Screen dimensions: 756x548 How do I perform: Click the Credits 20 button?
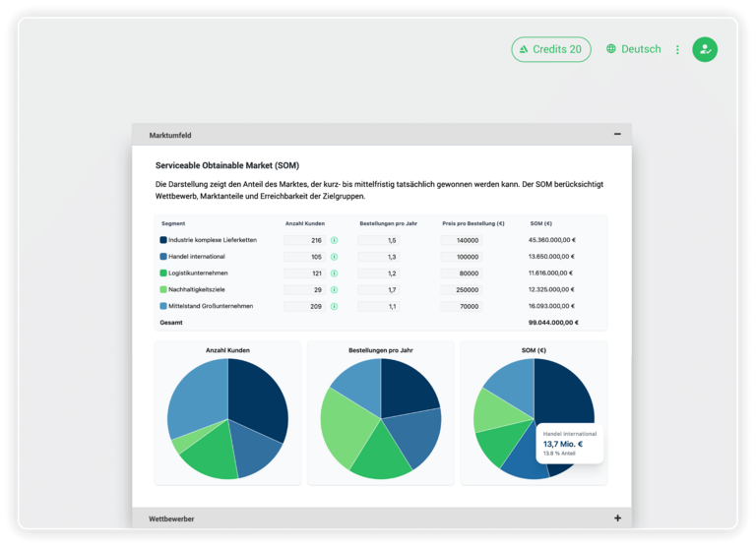tap(551, 49)
